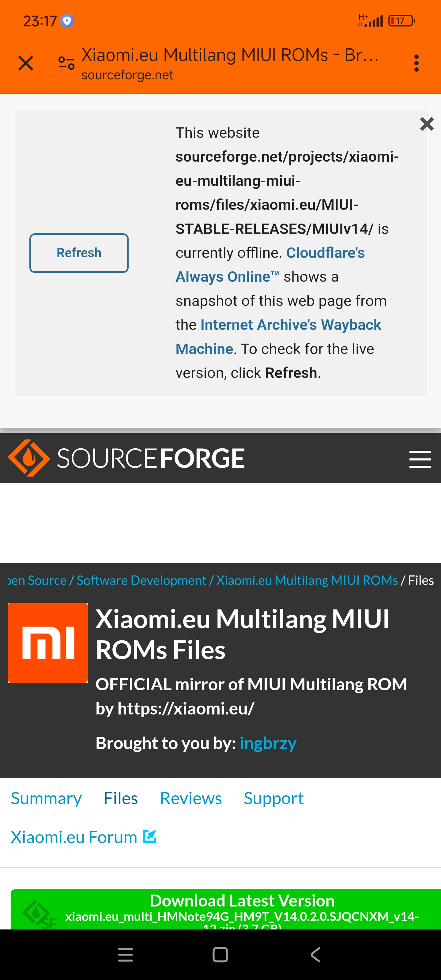Click the Mi project logo thumbnail
Screen dimensions: 441x980
coord(47,643)
